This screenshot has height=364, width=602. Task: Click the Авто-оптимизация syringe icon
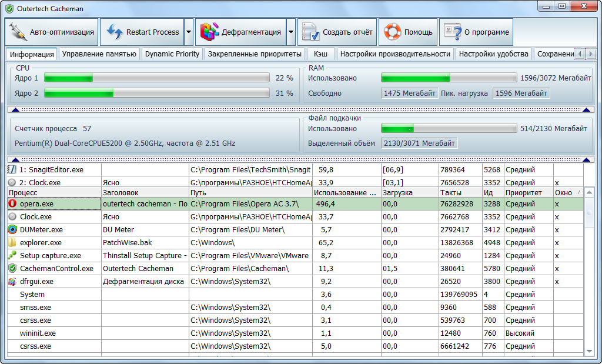[x=18, y=32]
